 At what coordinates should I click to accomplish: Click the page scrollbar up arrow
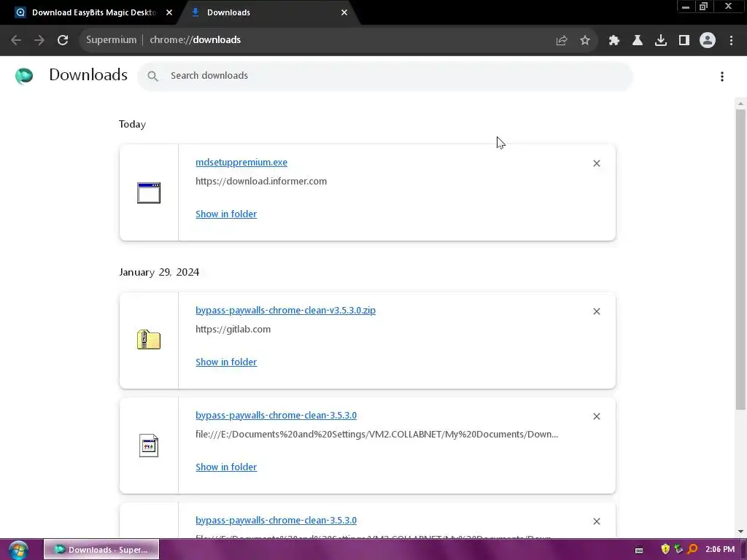click(740, 104)
